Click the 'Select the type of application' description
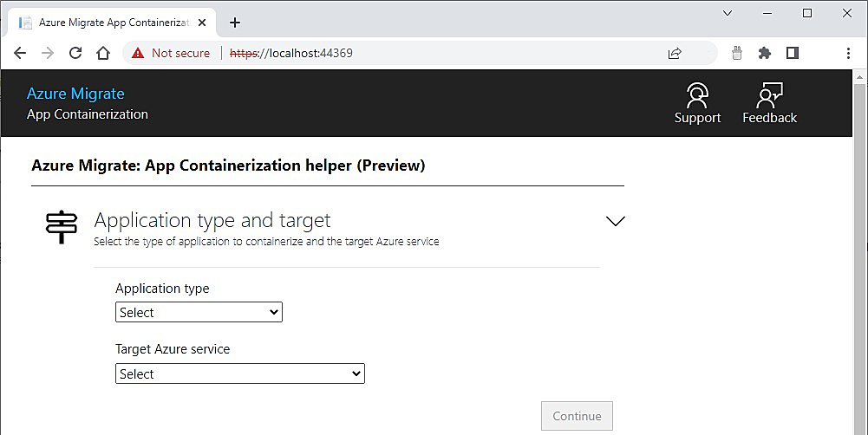This screenshot has width=868, height=435. point(266,241)
